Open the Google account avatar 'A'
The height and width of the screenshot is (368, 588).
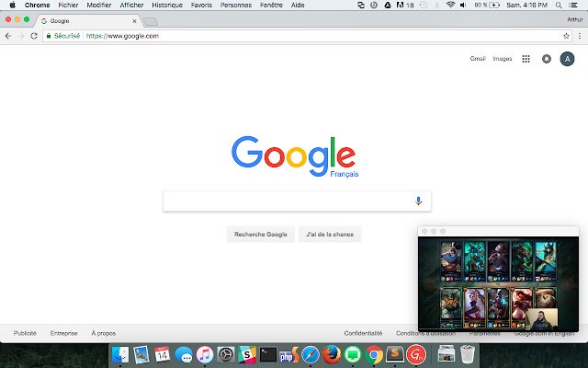[567, 59]
